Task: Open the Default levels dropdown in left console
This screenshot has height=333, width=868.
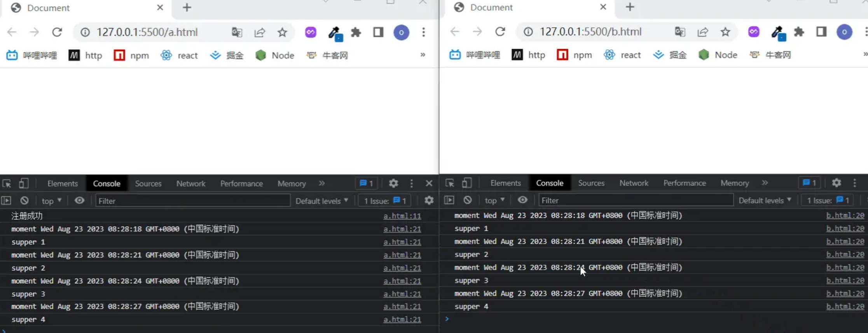Action: [321, 201]
